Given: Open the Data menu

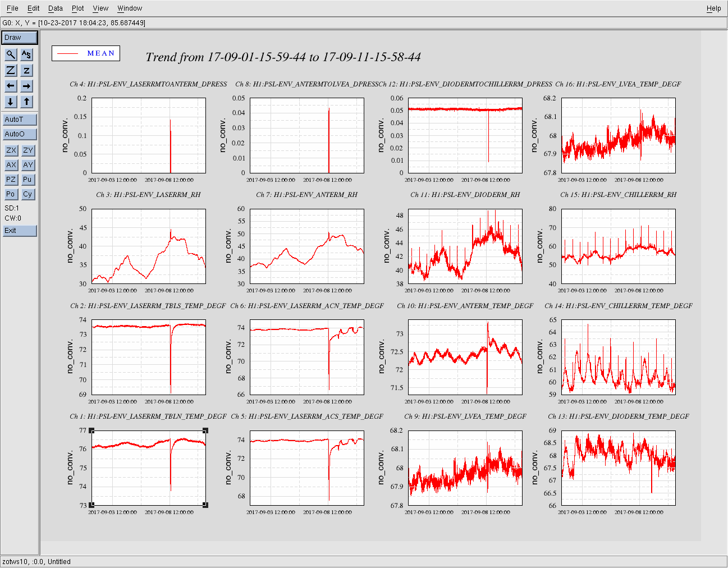Looking at the screenshot, I should click(x=56, y=8).
